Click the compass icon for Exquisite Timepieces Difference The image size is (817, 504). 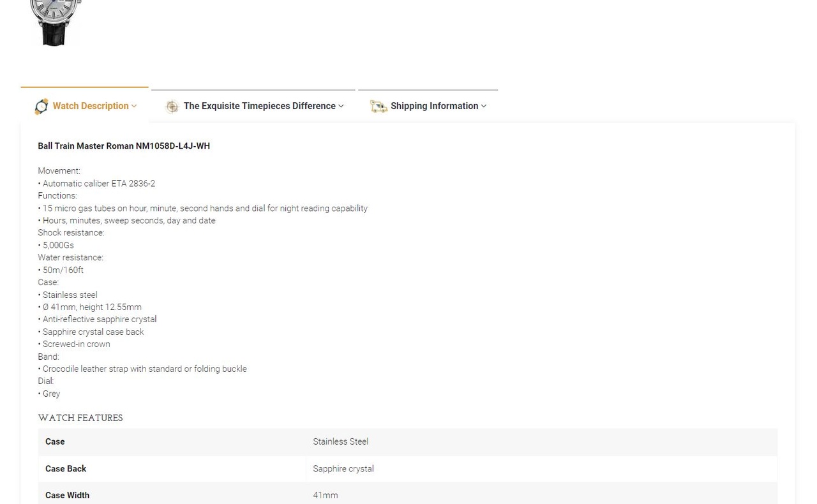coord(172,107)
